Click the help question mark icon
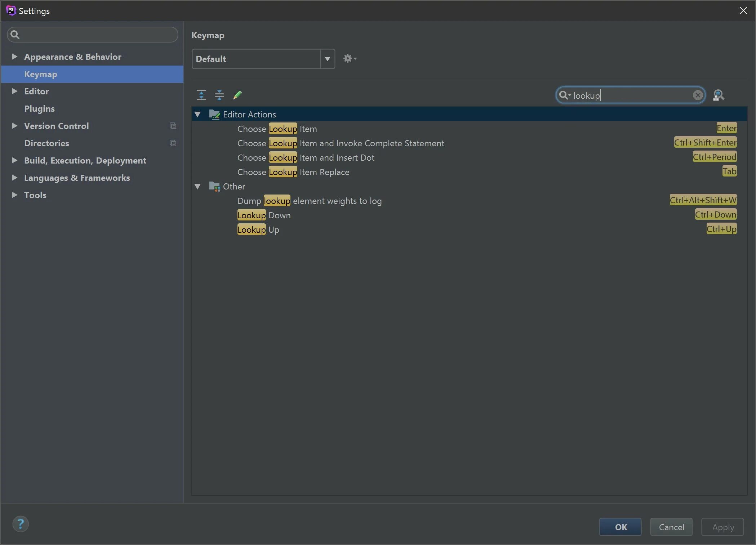Image resolution: width=756 pixels, height=545 pixels. click(21, 524)
